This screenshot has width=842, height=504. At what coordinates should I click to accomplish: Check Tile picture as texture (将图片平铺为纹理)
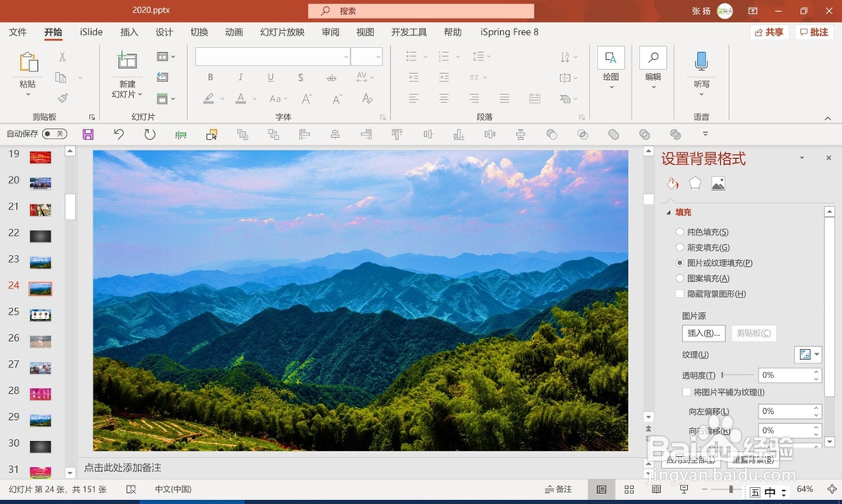point(686,392)
